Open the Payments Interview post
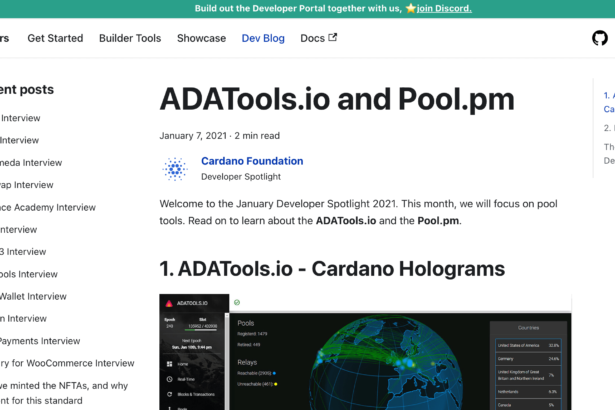 (40, 341)
